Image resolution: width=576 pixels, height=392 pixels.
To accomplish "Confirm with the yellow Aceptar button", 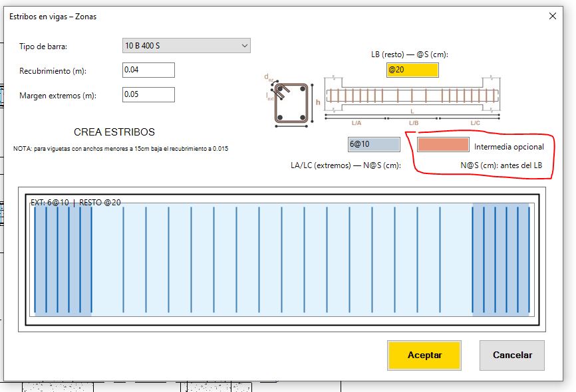I will 424,355.
